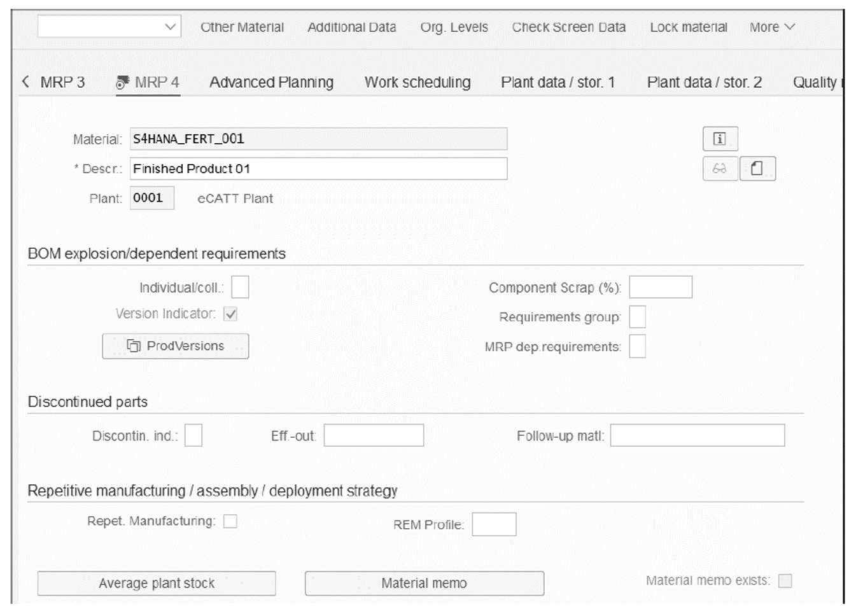Click the Component Scrap (%) input field

(x=660, y=287)
